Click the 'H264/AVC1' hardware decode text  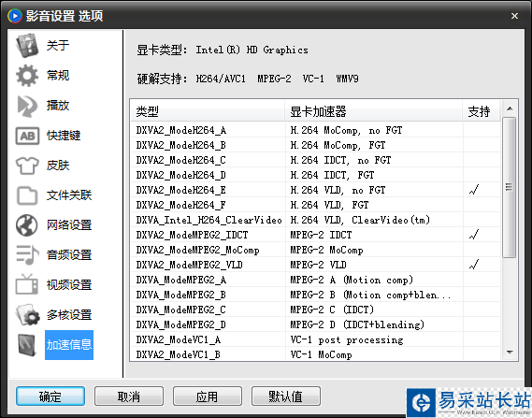pos(221,79)
